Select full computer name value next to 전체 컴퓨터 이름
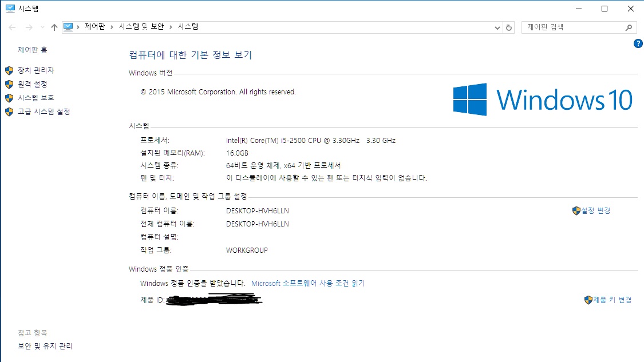Screen dimensions: 644x362 pos(258,224)
